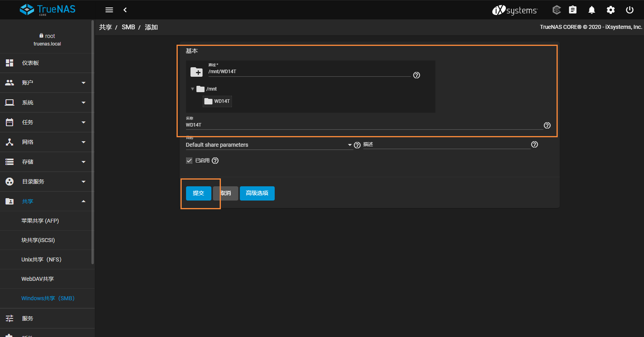This screenshot has height=337, width=644.
Task: Expand the 网络 menu arrow
Action: [84, 142]
